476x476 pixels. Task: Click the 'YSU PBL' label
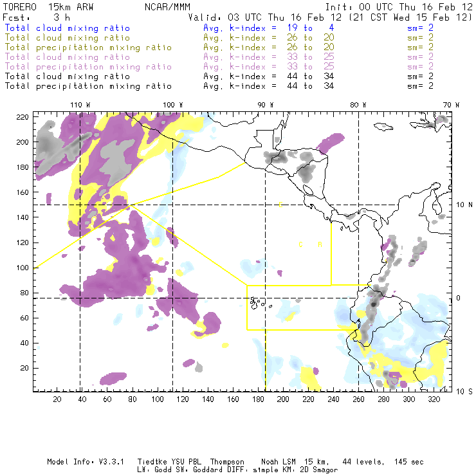186,462
